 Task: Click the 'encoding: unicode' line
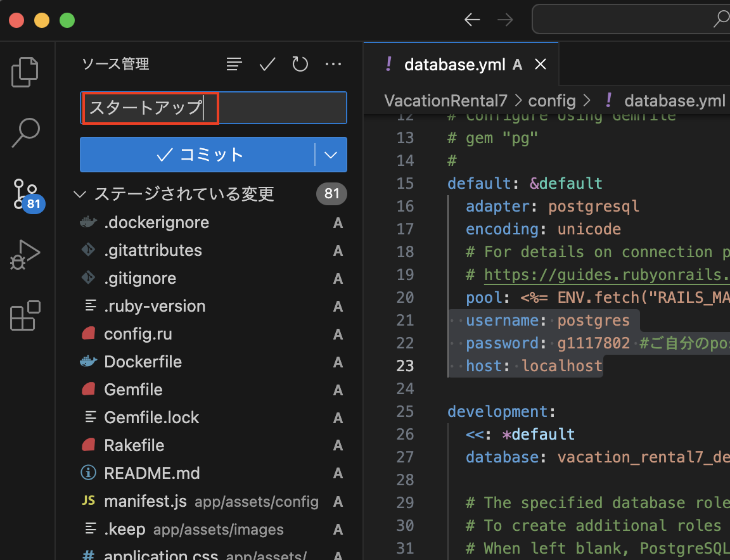pos(543,229)
